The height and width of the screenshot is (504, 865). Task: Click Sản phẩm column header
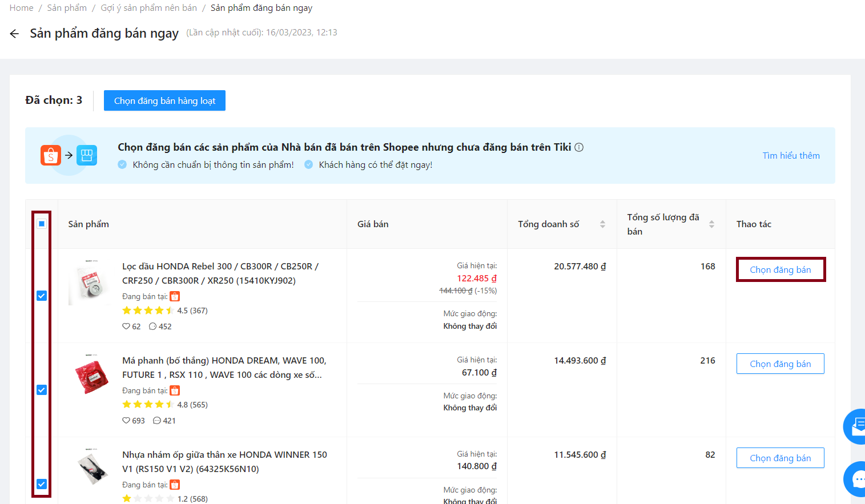(x=88, y=224)
